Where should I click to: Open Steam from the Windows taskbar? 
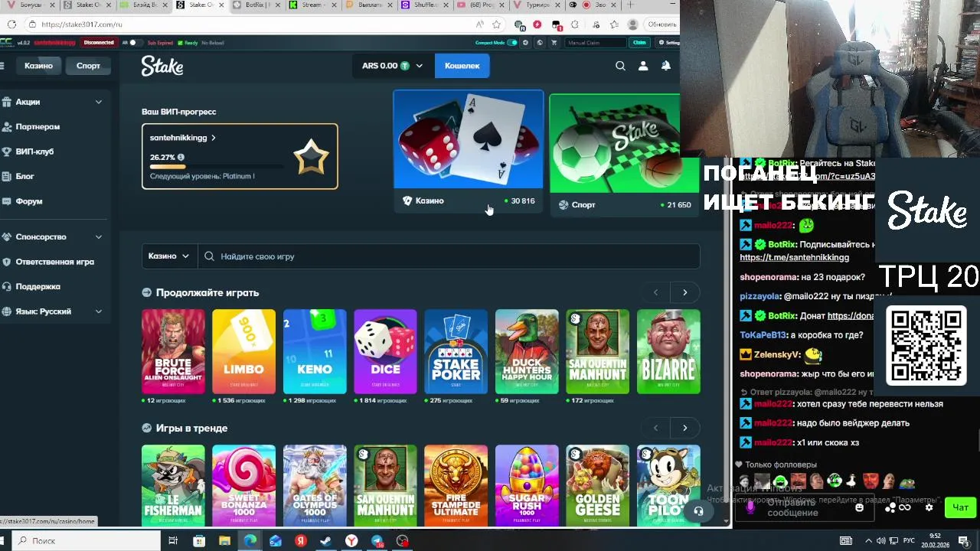point(325,541)
